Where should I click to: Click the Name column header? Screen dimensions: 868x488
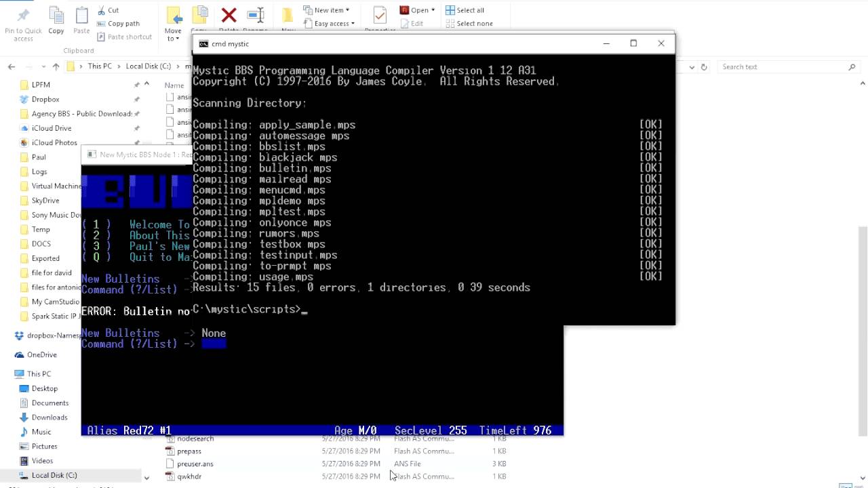[x=174, y=85]
